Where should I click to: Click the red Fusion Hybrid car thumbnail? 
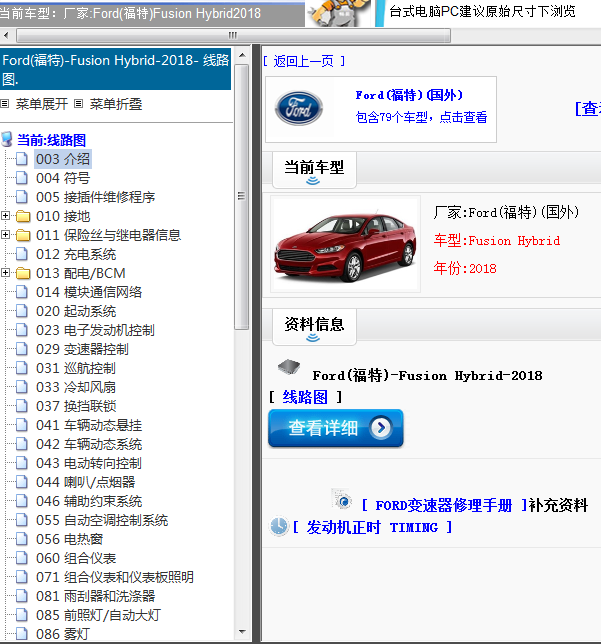pos(345,244)
